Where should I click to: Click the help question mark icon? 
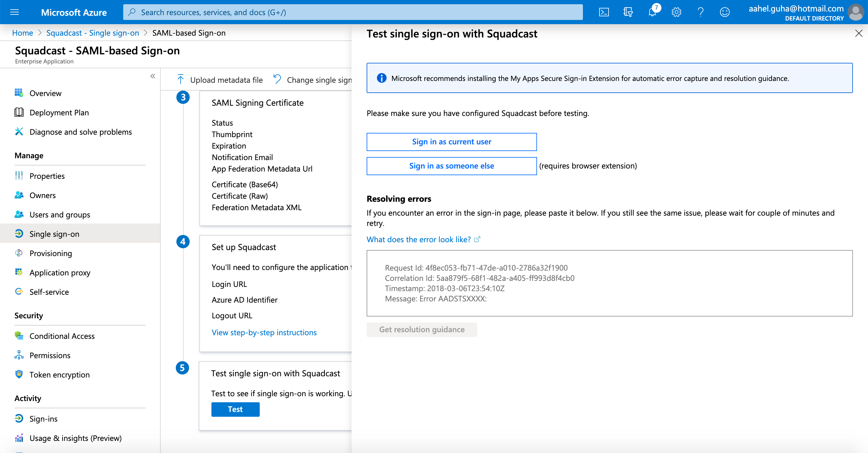[701, 12]
